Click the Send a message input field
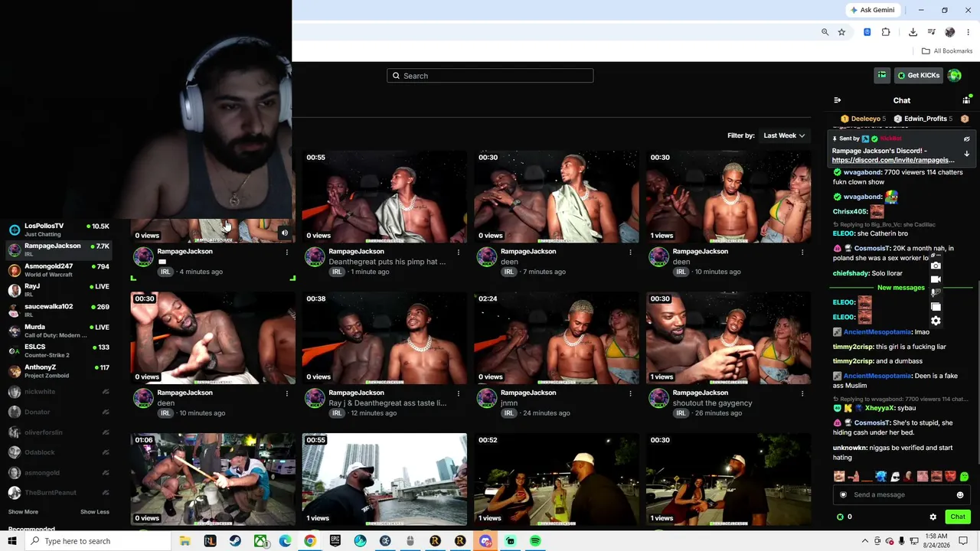The height and width of the screenshot is (551, 980). tap(901, 495)
